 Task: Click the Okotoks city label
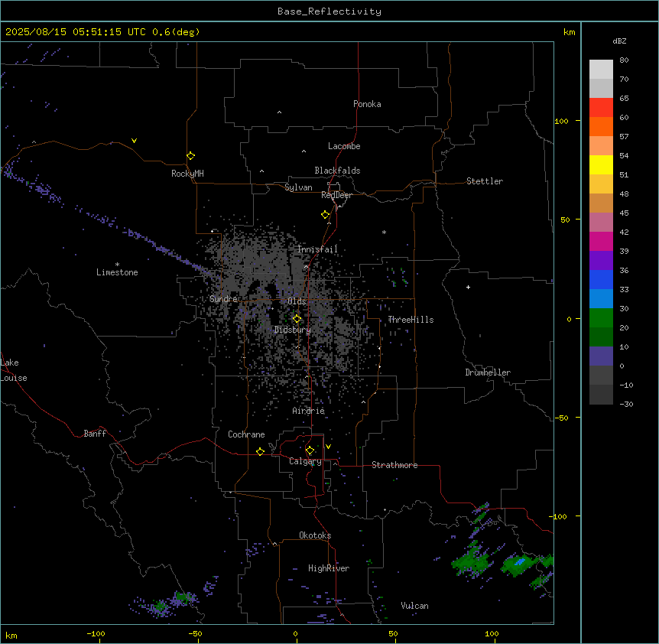point(315,535)
